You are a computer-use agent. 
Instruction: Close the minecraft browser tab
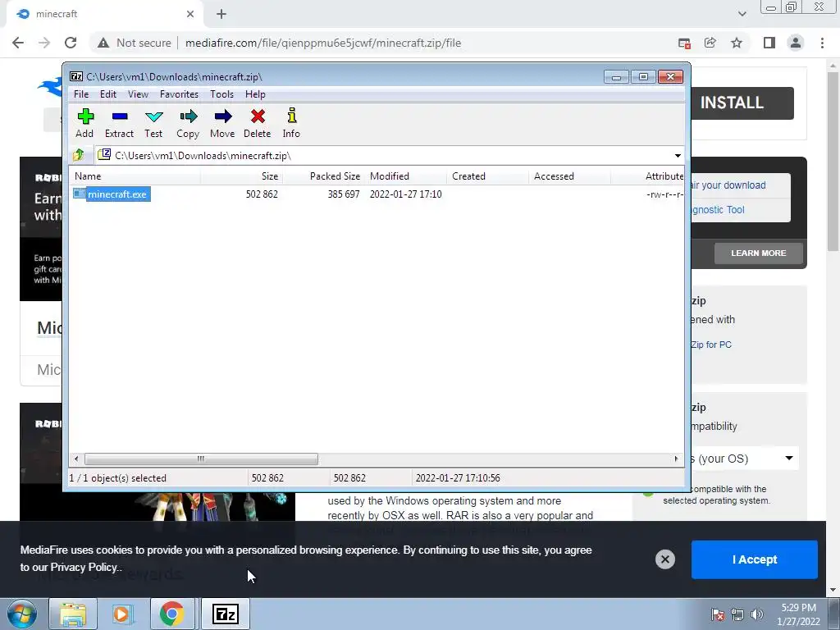click(x=190, y=15)
